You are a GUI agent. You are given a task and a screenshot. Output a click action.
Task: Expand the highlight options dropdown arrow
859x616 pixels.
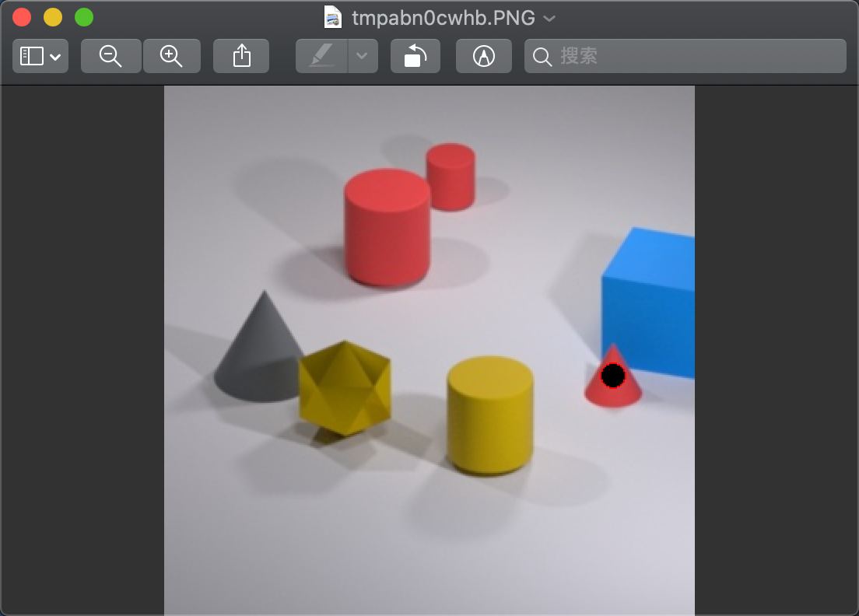362,56
